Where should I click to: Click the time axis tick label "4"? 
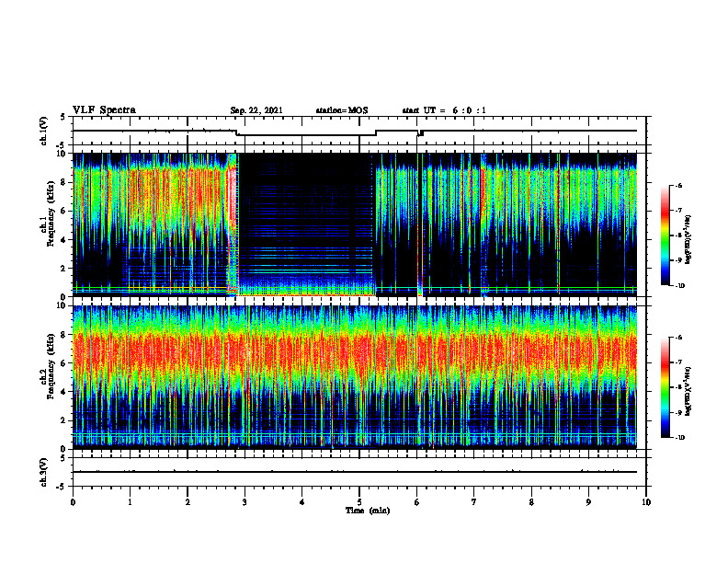(x=302, y=502)
